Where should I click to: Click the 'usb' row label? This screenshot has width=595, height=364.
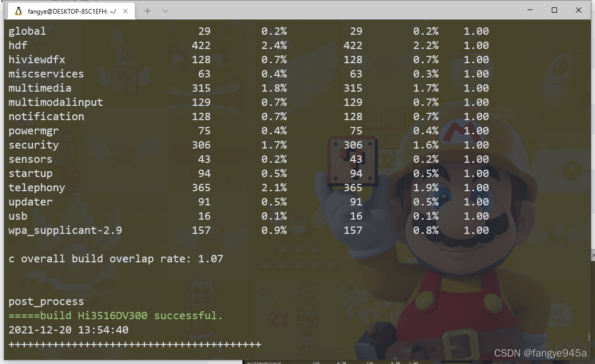(x=18, y=216)
